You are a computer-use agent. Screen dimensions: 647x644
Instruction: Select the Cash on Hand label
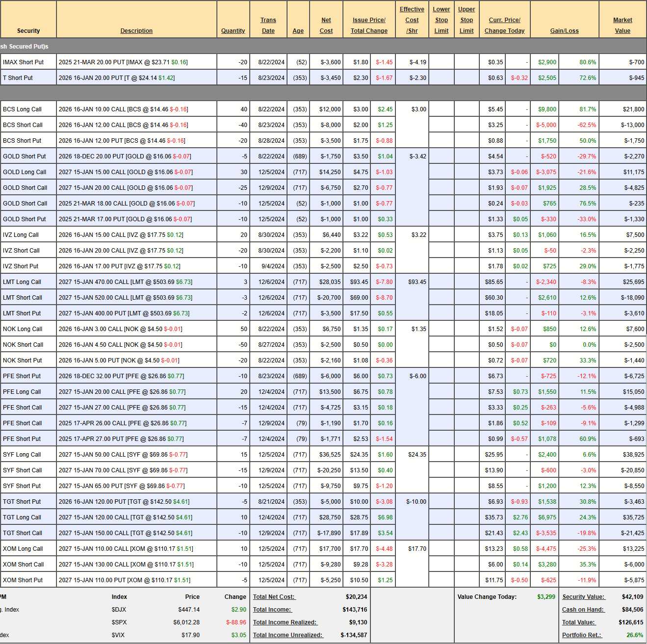(x=583, y=610)
